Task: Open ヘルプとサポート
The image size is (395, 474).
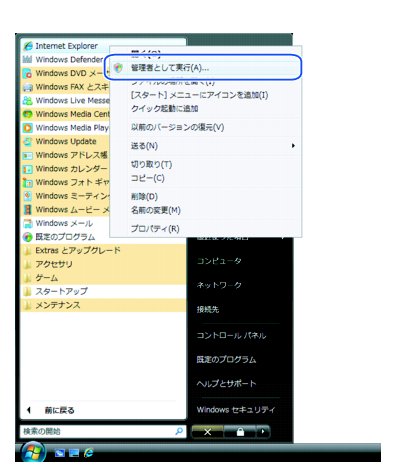Action: tap(226, 384)
